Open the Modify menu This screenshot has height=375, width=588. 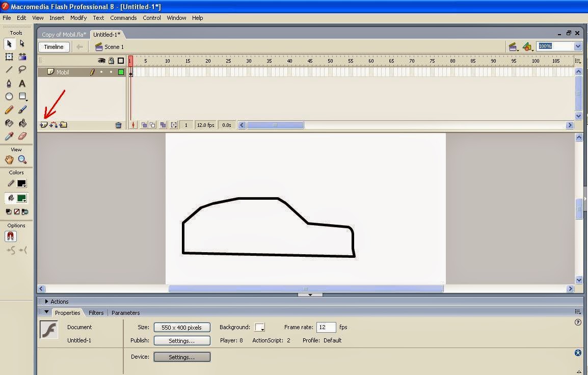[78, 18]
